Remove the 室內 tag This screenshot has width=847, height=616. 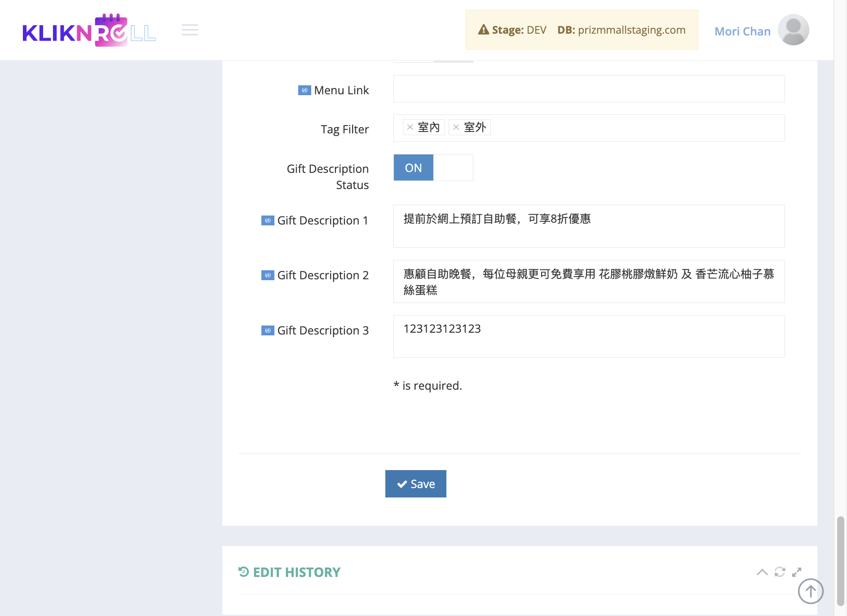point(410,128)
